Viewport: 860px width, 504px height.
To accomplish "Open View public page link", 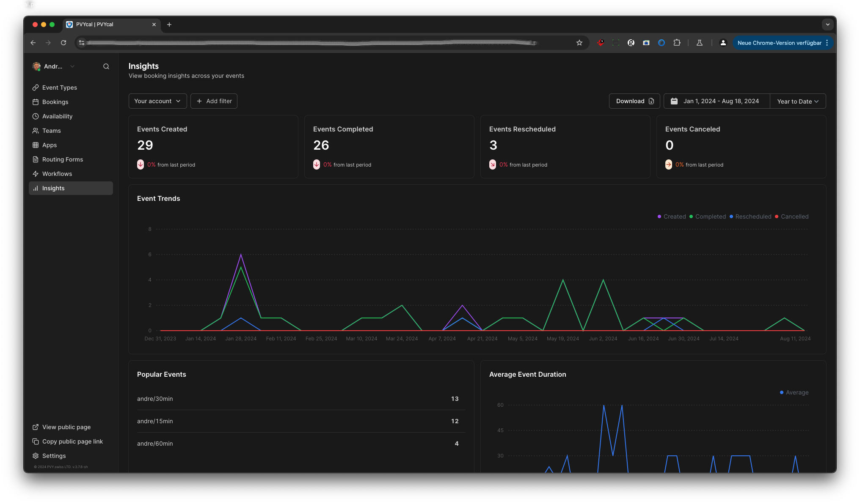I will coord(71,427).
